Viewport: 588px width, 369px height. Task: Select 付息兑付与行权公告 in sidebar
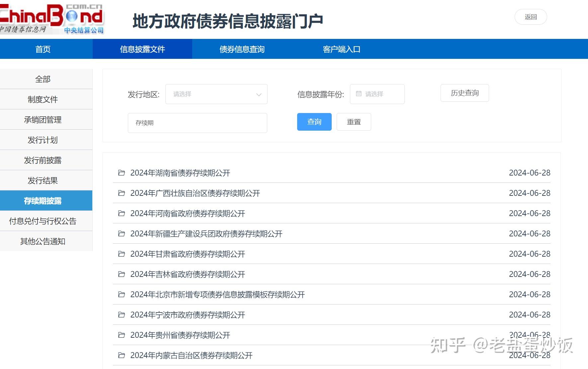coord(46,221)
